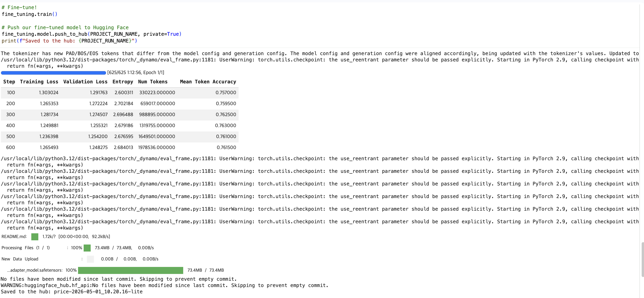Click entropy value 2.676595
The width and height of the screenshot is (644, 298).
(x=124, y=136)
